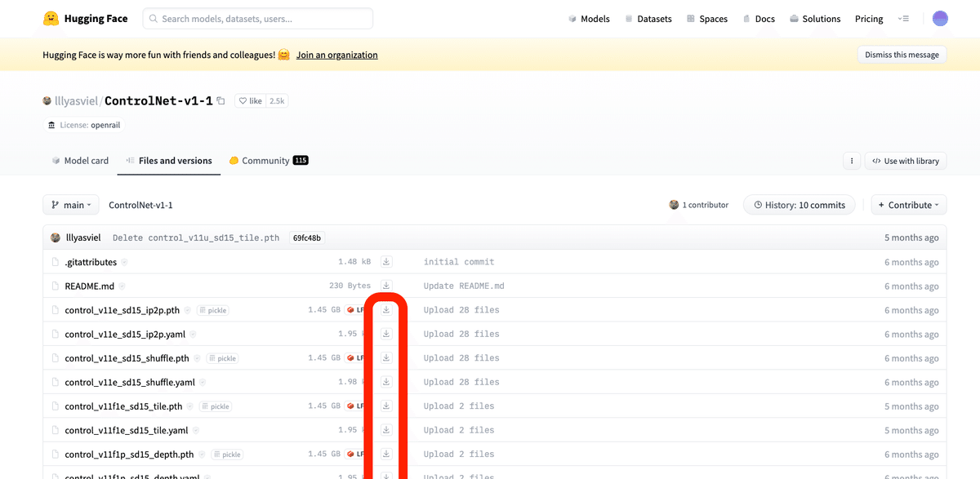
Task: Click the safety scan icon beside .gitattributes
Action: click(x=124, y=263)
